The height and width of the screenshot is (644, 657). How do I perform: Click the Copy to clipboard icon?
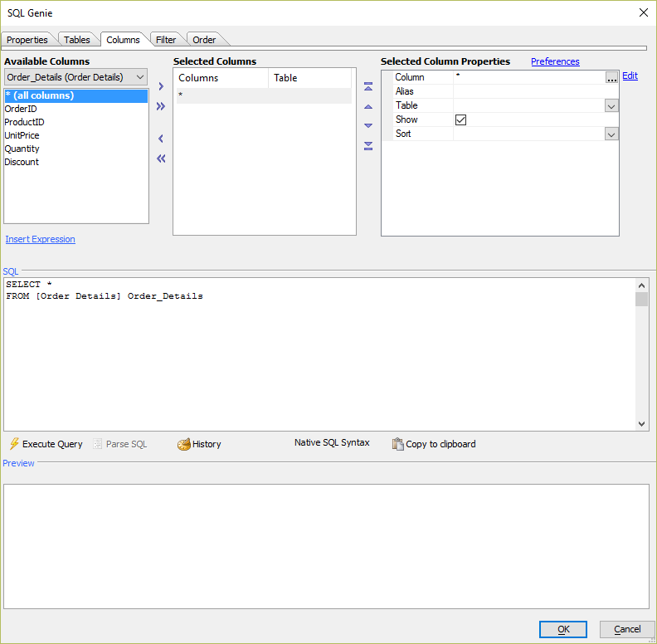pyautogui.click(x=397, y=444)
